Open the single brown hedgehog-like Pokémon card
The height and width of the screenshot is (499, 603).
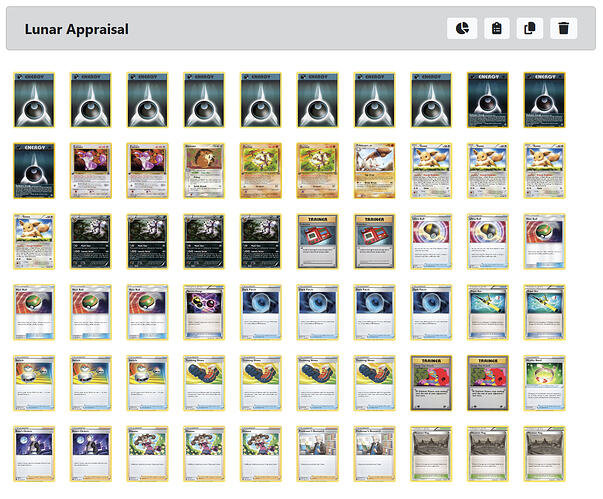(204, 171)
